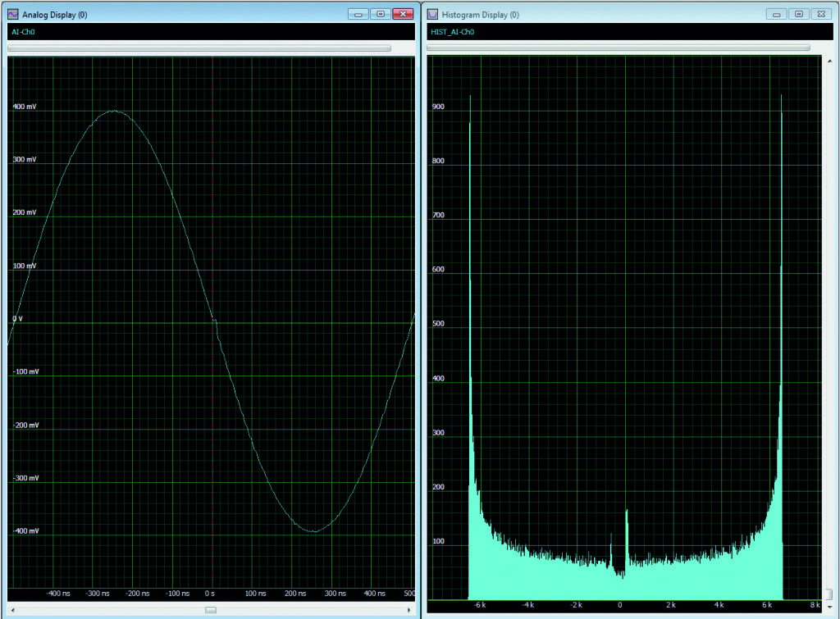This screenshot has height=619, width=840.
Task: Click the left scroll arrow below the sine wave
Action: pyautogui.click(x=11, y=610)
